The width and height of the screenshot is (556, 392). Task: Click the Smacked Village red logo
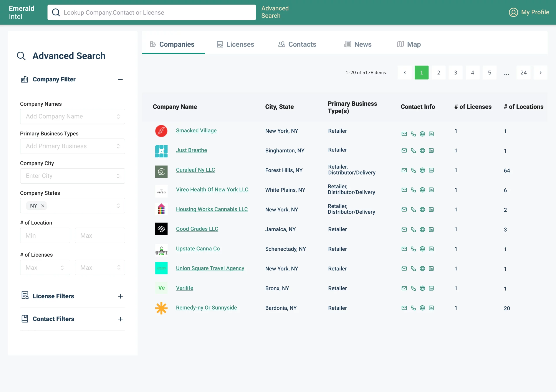click(161, 131)
